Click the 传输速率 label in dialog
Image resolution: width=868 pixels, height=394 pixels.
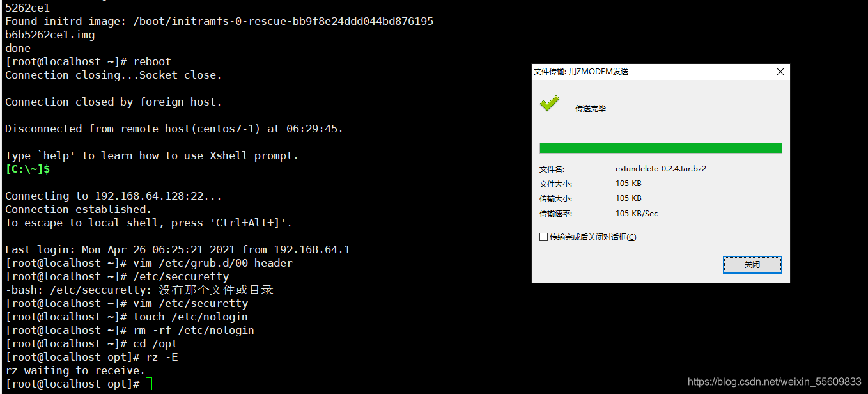tap(555, 214)
